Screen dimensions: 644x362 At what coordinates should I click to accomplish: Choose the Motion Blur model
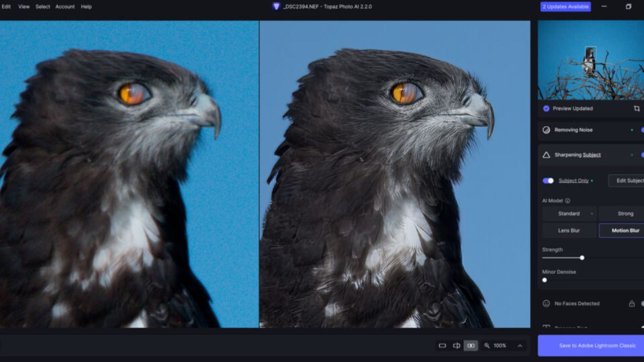pos(621,230)
